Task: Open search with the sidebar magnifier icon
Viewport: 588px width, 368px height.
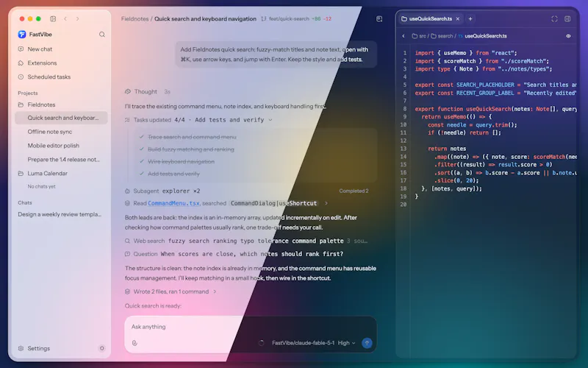Action: [101, 35]
